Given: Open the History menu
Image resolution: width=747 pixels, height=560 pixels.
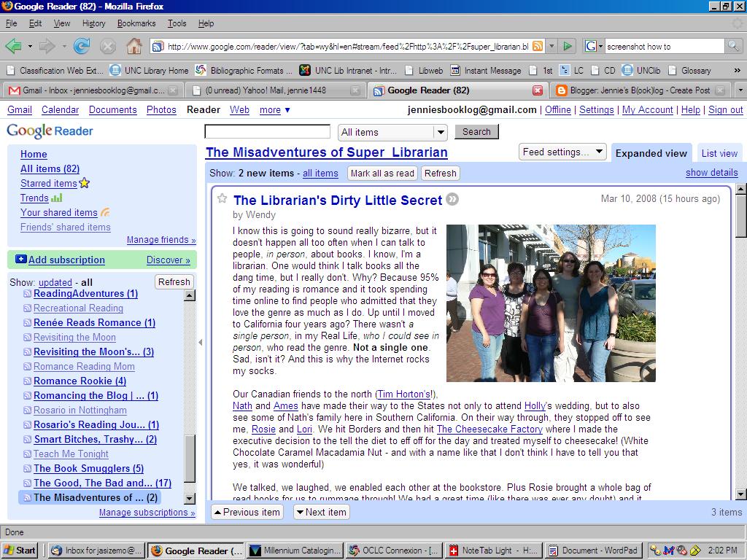Looking at the screenshot, I should [93, 23].
